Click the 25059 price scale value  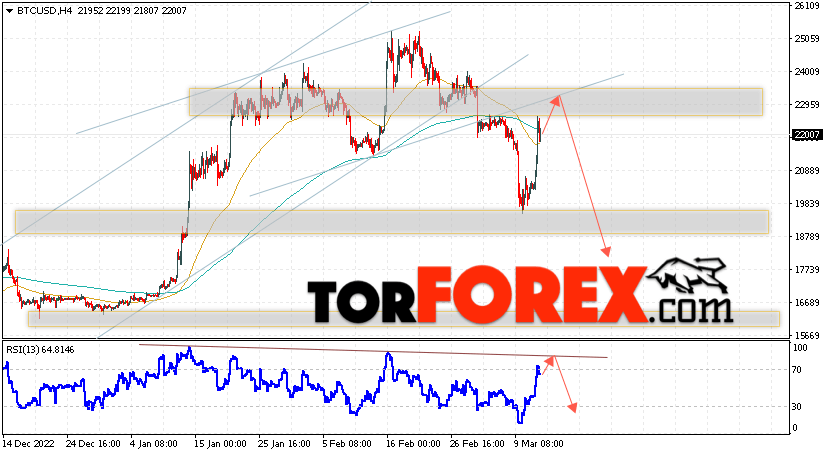click(x=807, y=39)
